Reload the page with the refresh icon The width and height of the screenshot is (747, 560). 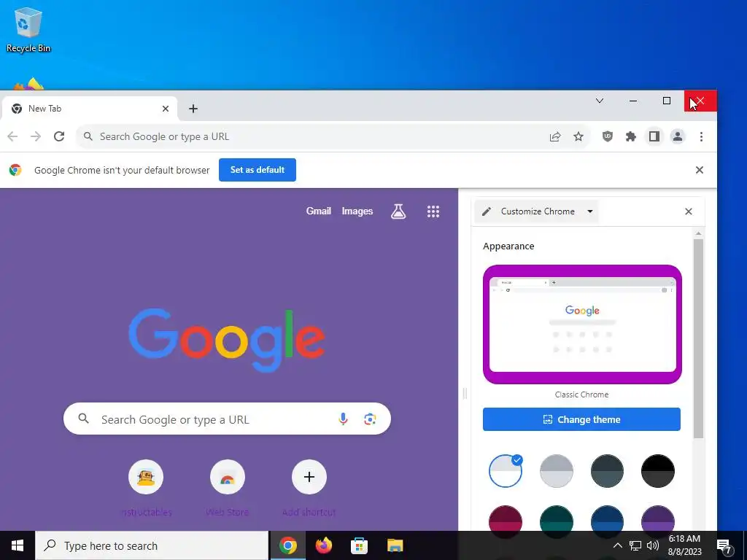[x=59, y=136]
